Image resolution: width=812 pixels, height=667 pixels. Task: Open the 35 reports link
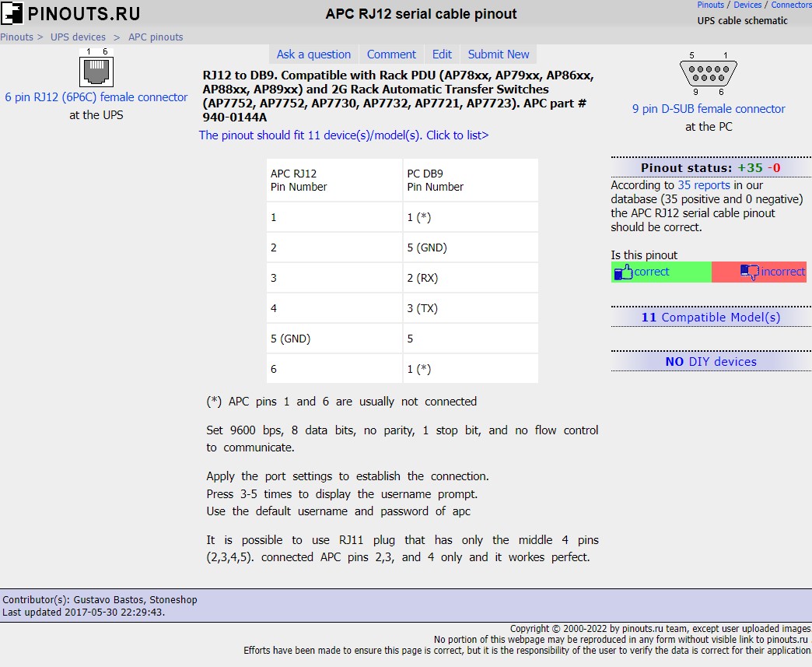tap(704, 185)
